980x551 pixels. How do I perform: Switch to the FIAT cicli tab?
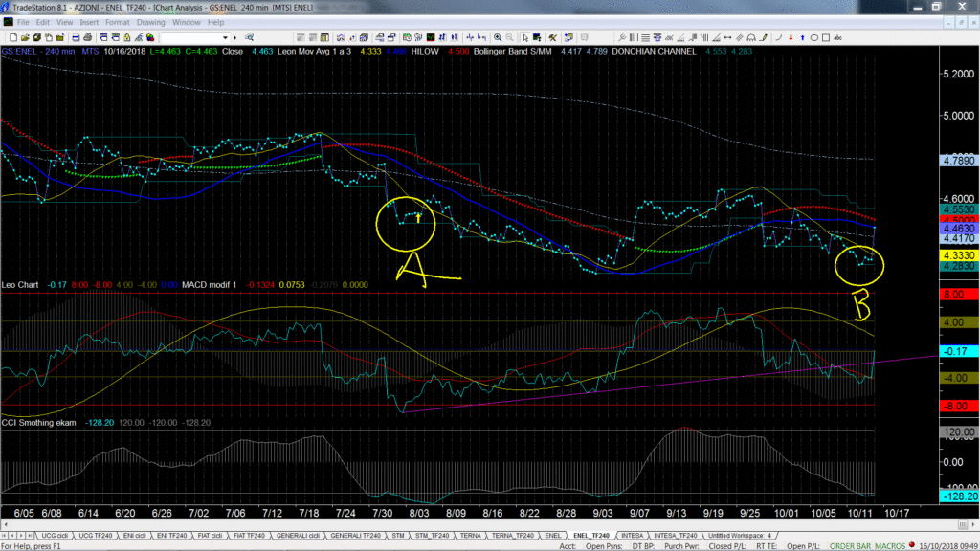tap(210, 536)
